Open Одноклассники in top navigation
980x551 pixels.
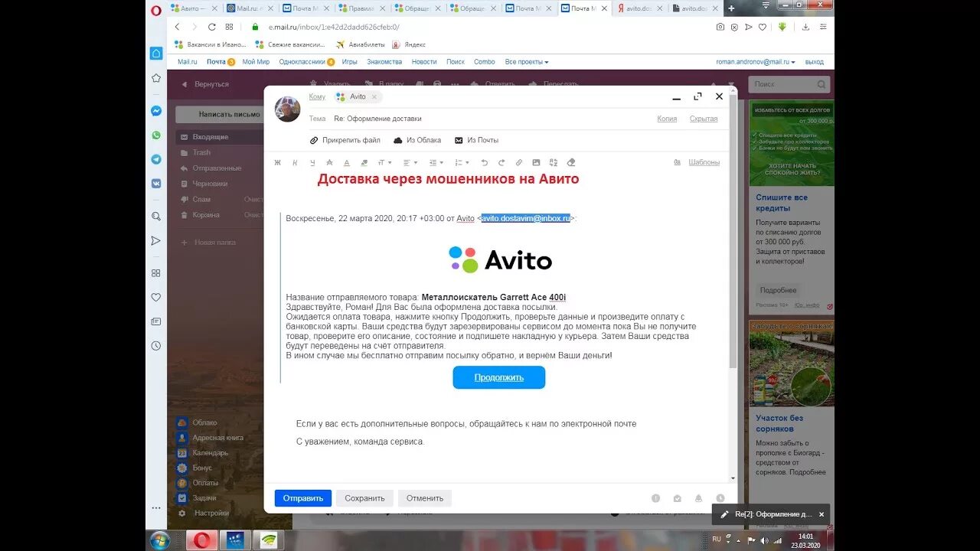coord(302,62)
